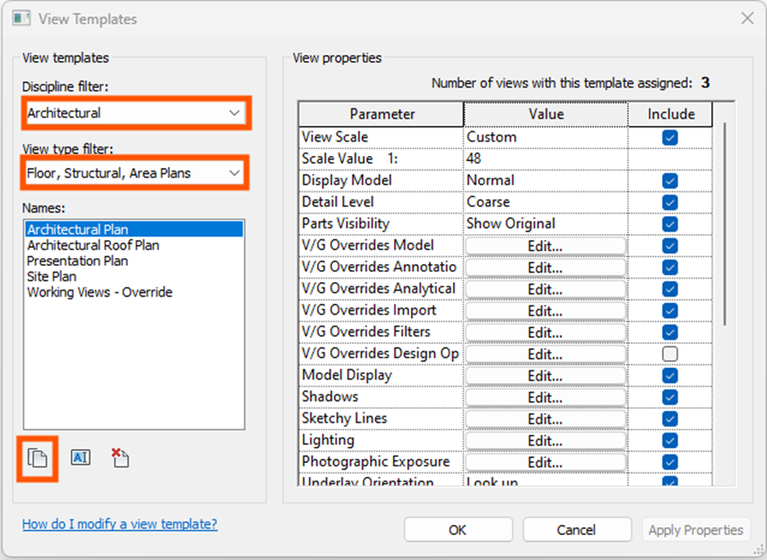Toggle Include checkbox for V/G Overrides Analytical
Viewport: 767px width, 560px height.
[x=670, y=289]
